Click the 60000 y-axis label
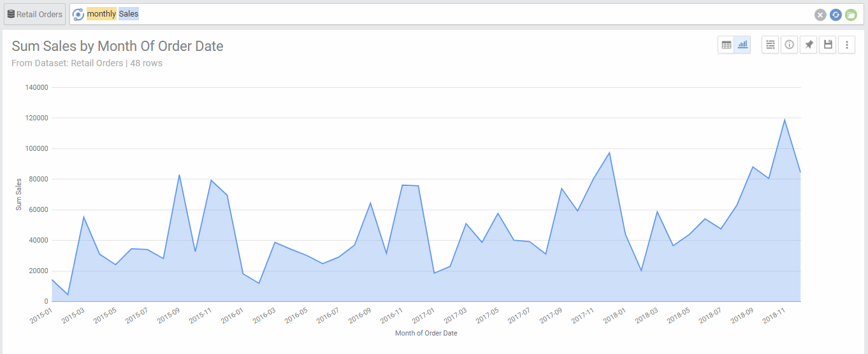 point(39,210)
